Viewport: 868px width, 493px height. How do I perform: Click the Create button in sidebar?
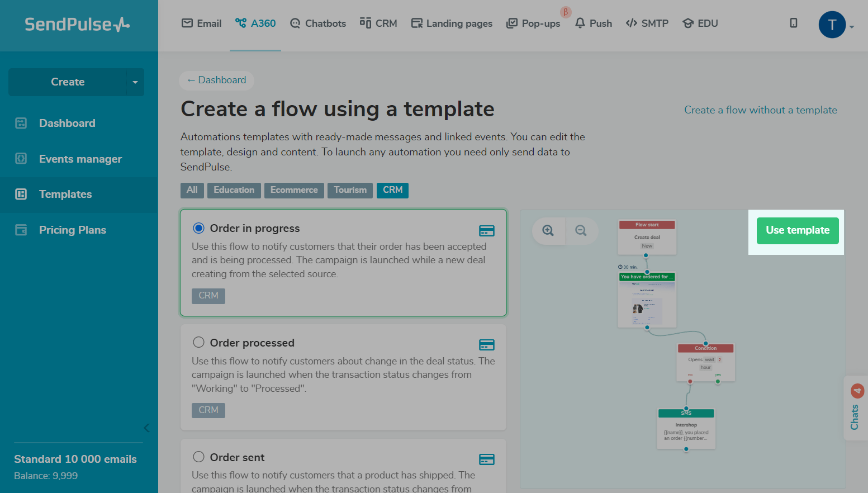68,82
